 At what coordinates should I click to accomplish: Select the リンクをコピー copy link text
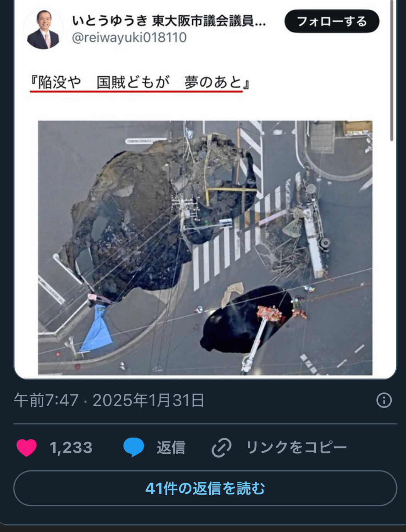coord(296,448)
